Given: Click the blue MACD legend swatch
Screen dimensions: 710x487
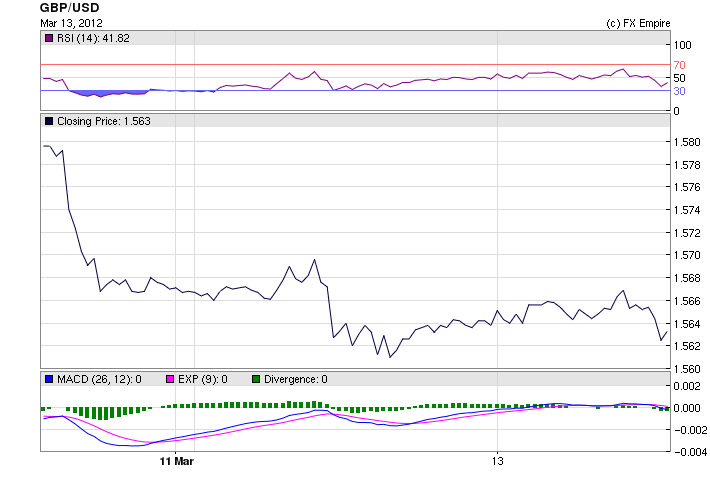Looking at the screenshot, I should (49, 379).
